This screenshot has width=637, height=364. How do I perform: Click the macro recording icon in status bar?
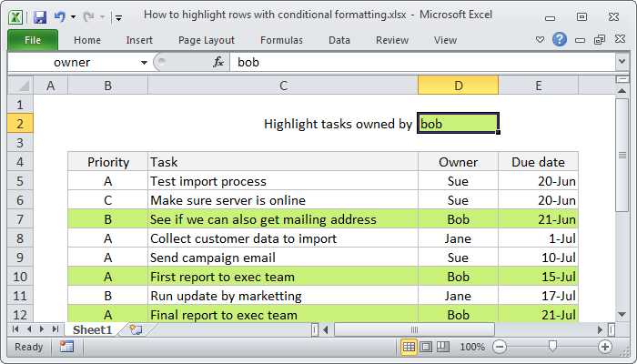pyautogui.click(x=66, y=347)
